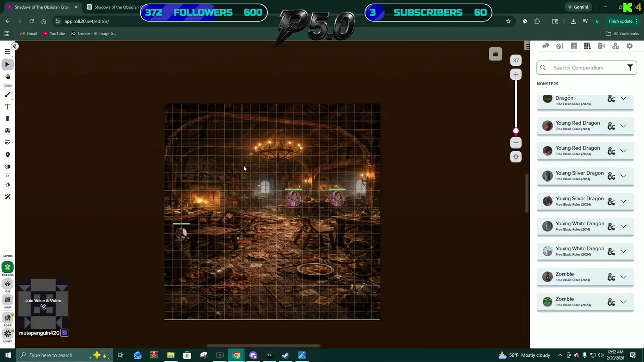Reload the page in Chrome

[x=31, y=21]
